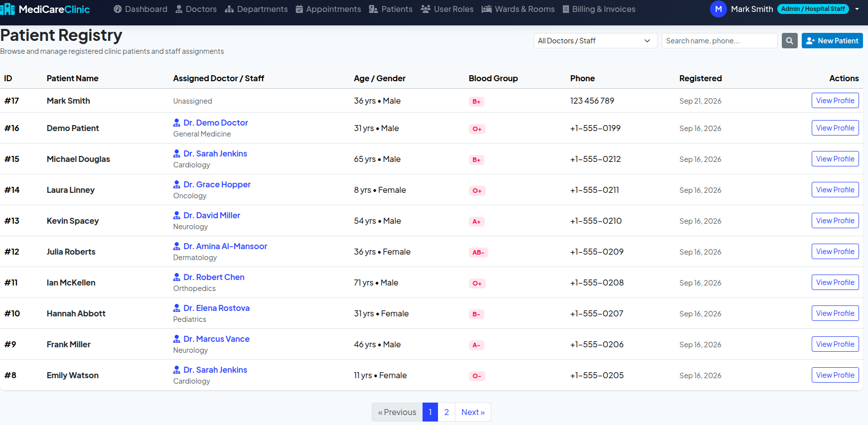Go to the Doctors menu
The width and height of the screenshot is (868, 425).
point(196,9)
